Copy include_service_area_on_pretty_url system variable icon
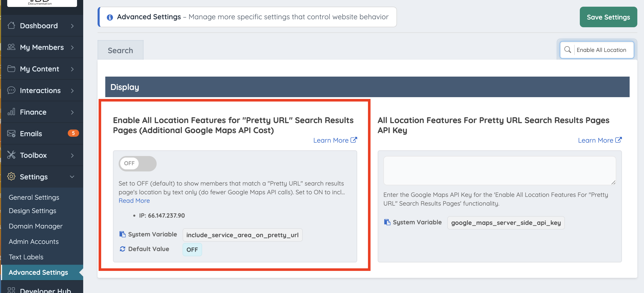This screenshot has height=293, width=644. [x=122, y=234]
